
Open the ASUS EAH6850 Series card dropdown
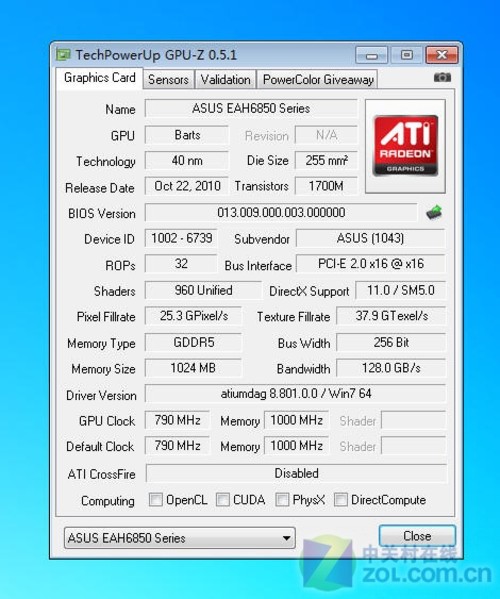pyautogui.click(x=180, y=538)
